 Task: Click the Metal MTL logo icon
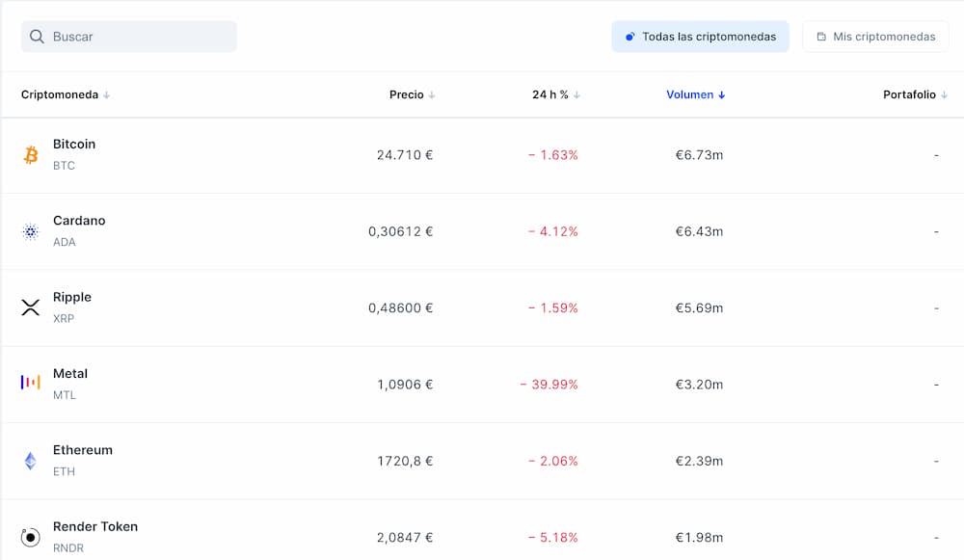[31, 383]
